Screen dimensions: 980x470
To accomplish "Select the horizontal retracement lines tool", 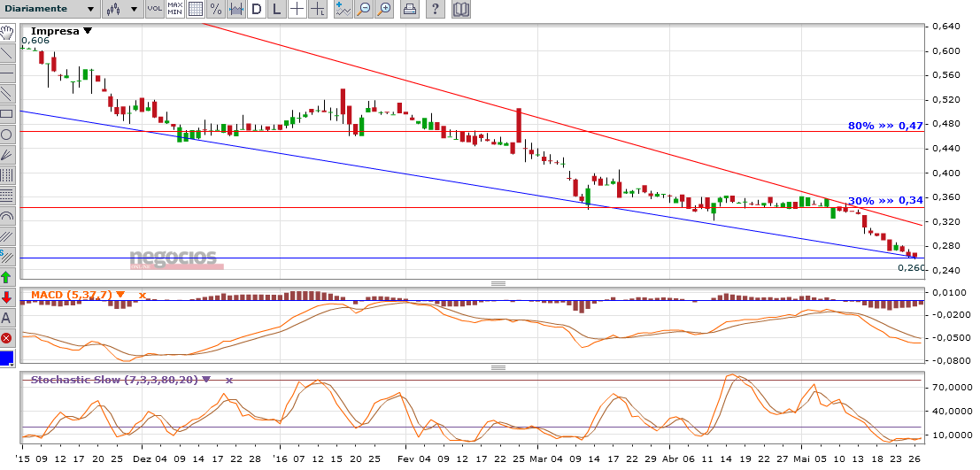I will (x=7, y=195).
